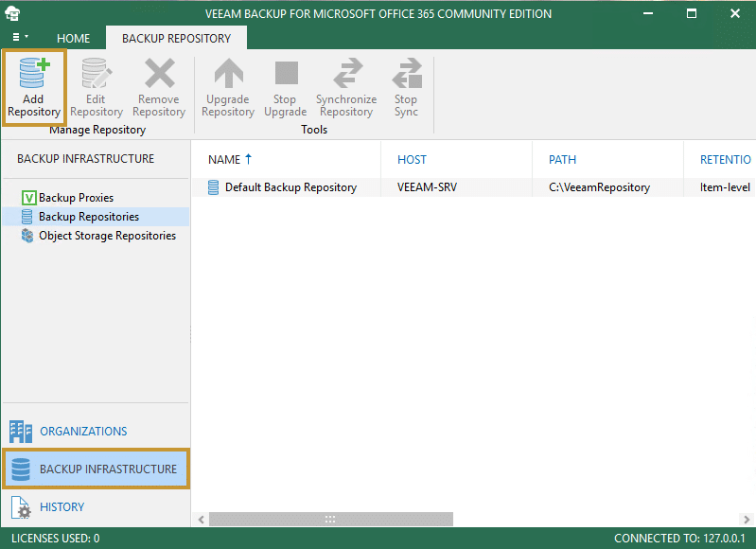Click the Add Repository icon
756x549 pixels.
coord(34,74)
